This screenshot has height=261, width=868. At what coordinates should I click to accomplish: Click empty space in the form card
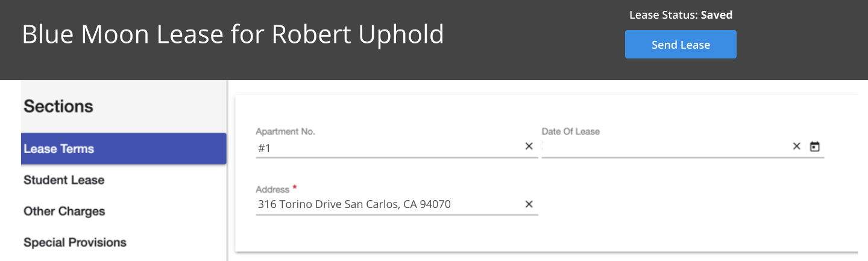pyautogui.click(x=693, y=205)
